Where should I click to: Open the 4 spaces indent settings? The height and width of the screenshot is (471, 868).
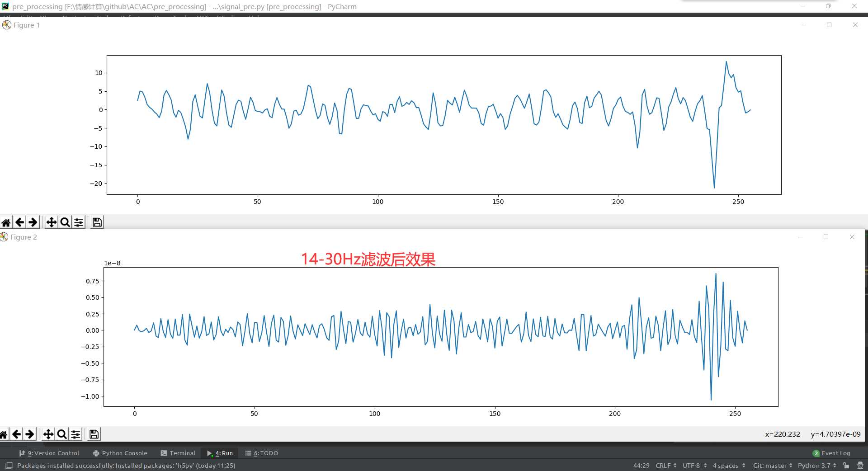pos(729,466)
